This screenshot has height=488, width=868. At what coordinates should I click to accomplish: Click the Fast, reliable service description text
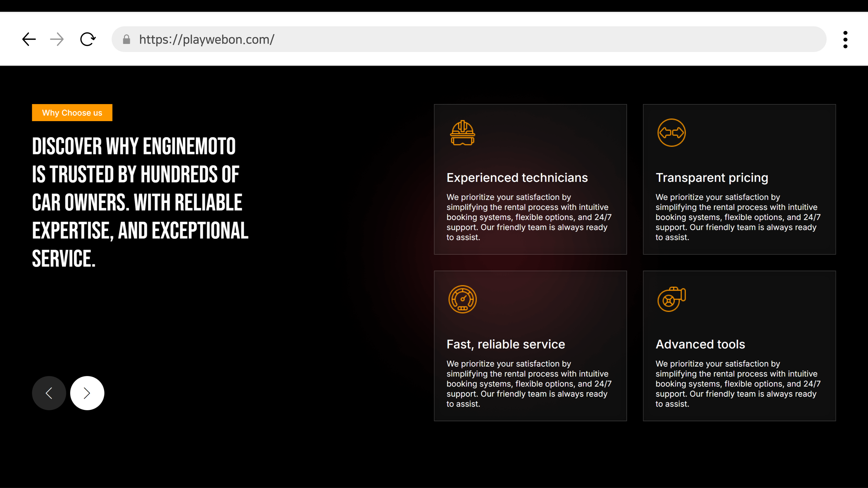pyautogui.click(x=529, y=384)
